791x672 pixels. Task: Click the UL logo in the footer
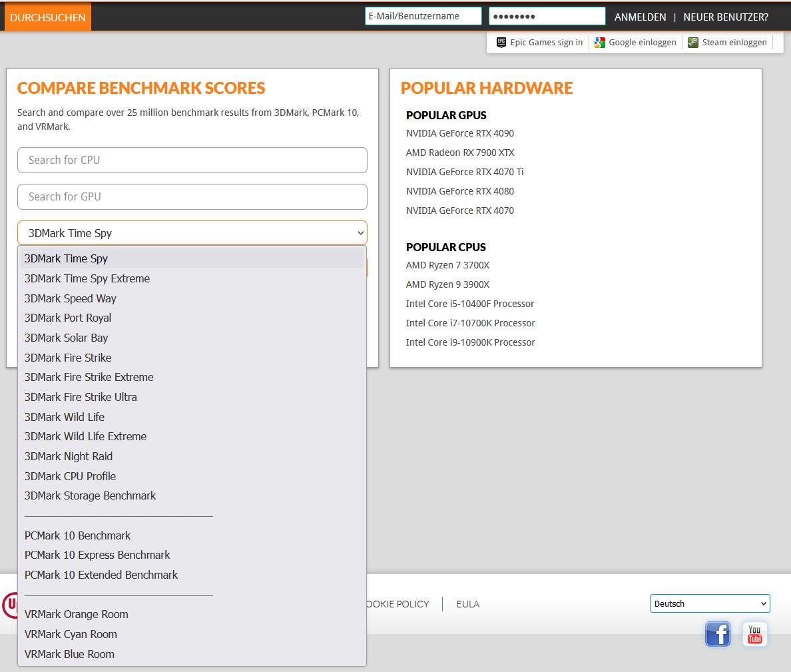point(10,605)
